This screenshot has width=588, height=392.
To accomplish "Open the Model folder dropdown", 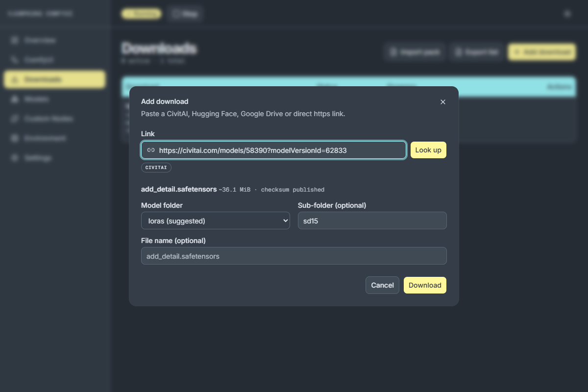I will coord(216,220).
